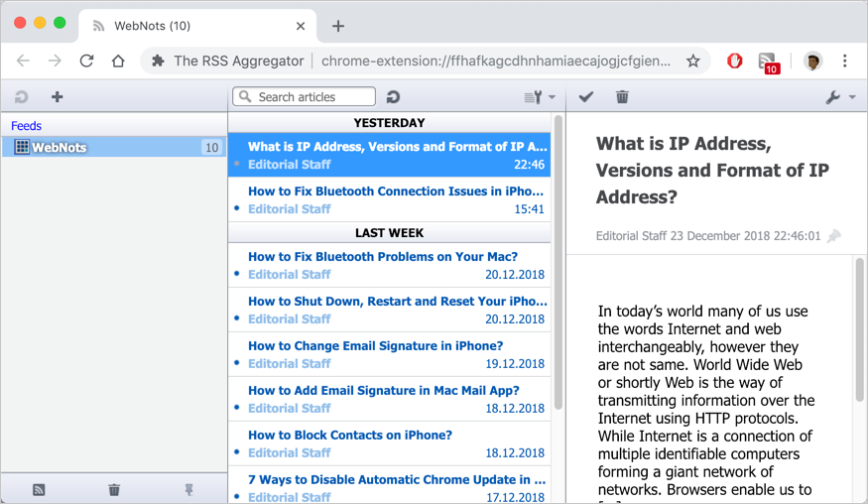868x504 pixels.
Task: Click the update all feeds icon
Action: coord(21,97)
